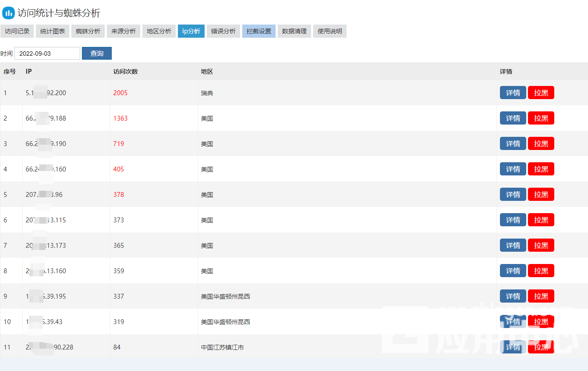Open the 错误分析 tab
588x371 pixels.
click(x=223, y=31)
